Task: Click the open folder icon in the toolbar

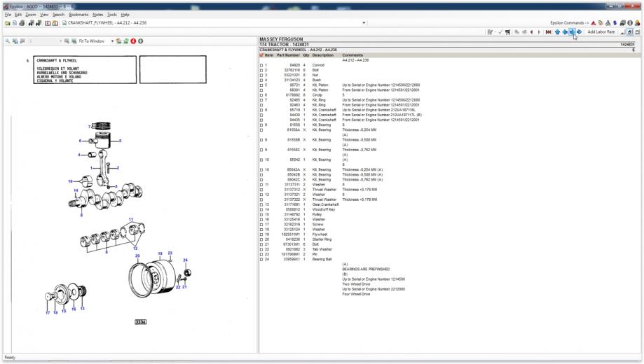Action: (x=8, y=23)
